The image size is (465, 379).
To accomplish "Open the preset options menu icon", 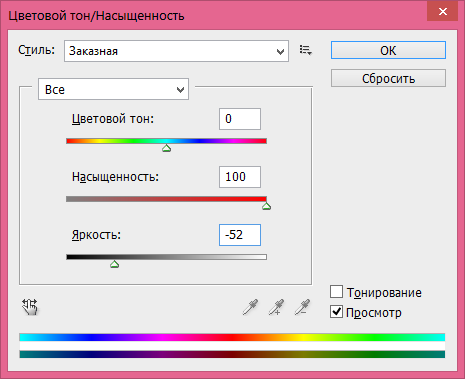I will 306,50.
